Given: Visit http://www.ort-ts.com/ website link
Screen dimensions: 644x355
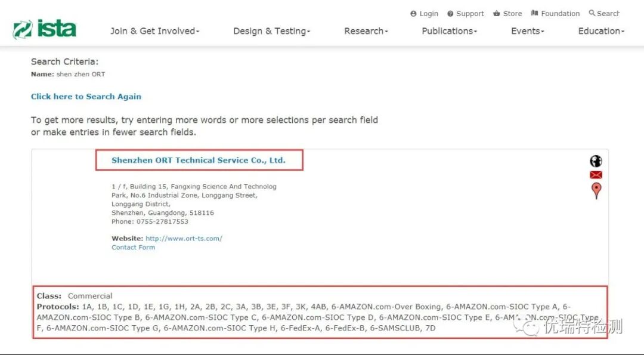Looking at the screenshot, I should point(184,238).
